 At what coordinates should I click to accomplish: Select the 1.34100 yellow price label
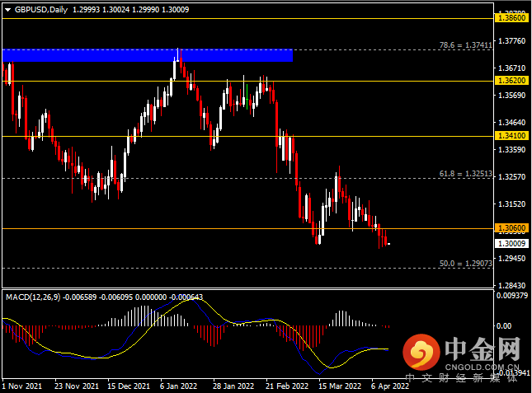pos(511,136)
